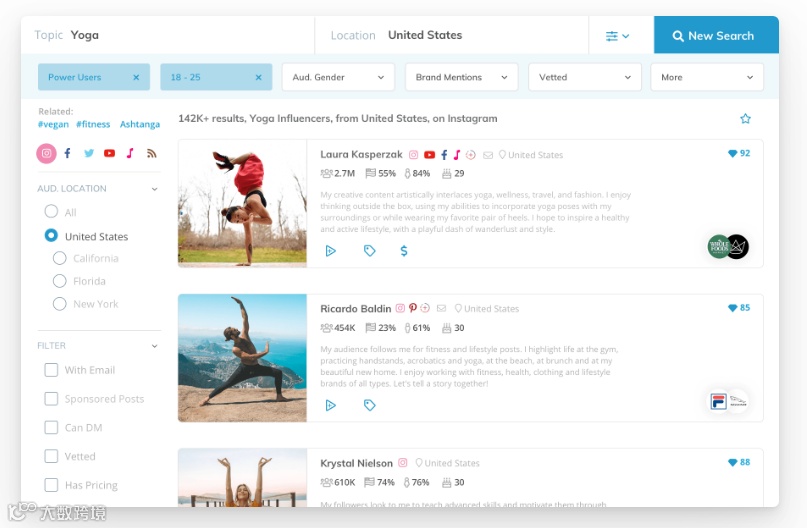Collapse the FILTER section chevron
Viewport: 807px width, 528px height.
coord(154,346)
